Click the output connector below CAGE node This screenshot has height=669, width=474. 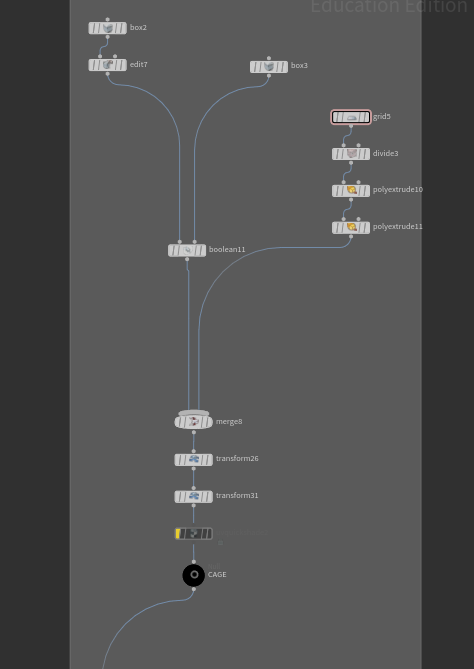click(x=194, y=589)
